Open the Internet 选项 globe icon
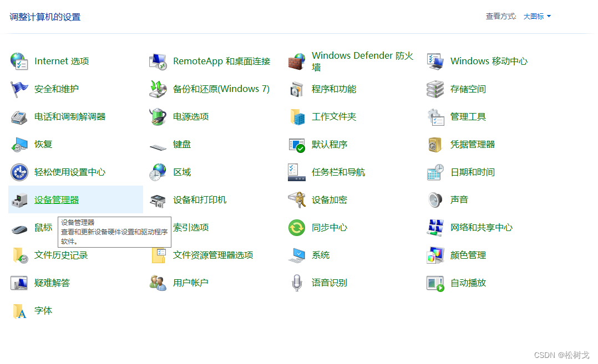The image size is (598, 364). click(19, 61)
